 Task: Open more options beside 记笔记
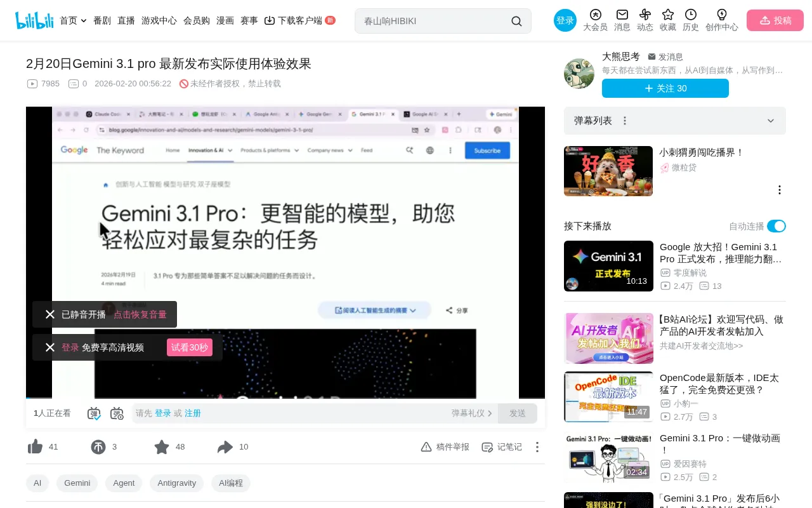click(537, 447)
